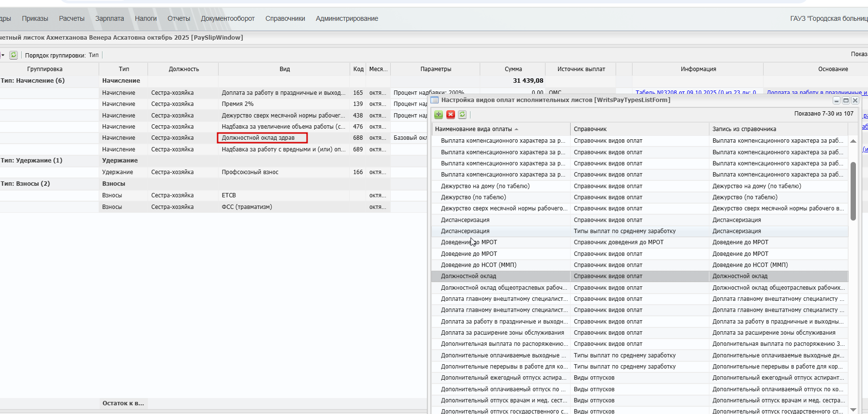Open the Документооборот menu
Screen dimensions: 868x414
pyautogui.click(x=228, y=18)
